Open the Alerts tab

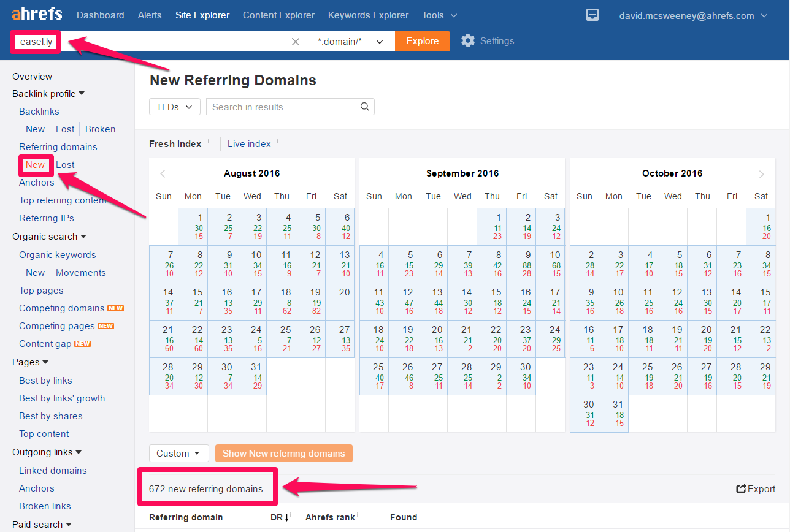[x=150, y=15]
